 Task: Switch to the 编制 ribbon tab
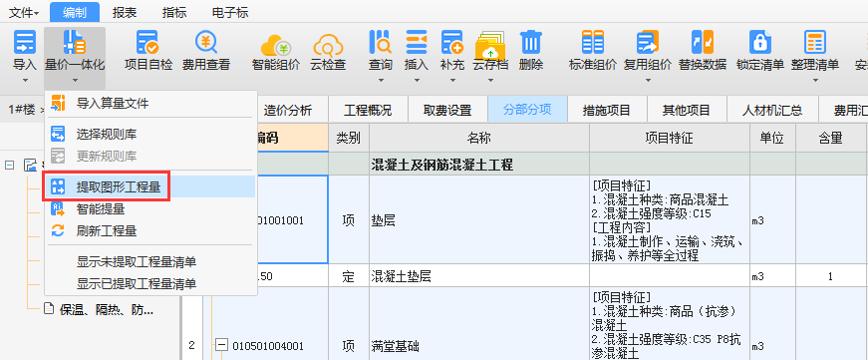(x=75, y=12)
